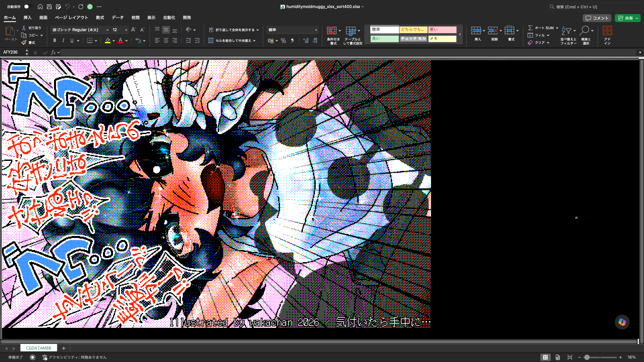Click the Increase Decimal icon
Screen dimensions: 644x362
point(306,41)
